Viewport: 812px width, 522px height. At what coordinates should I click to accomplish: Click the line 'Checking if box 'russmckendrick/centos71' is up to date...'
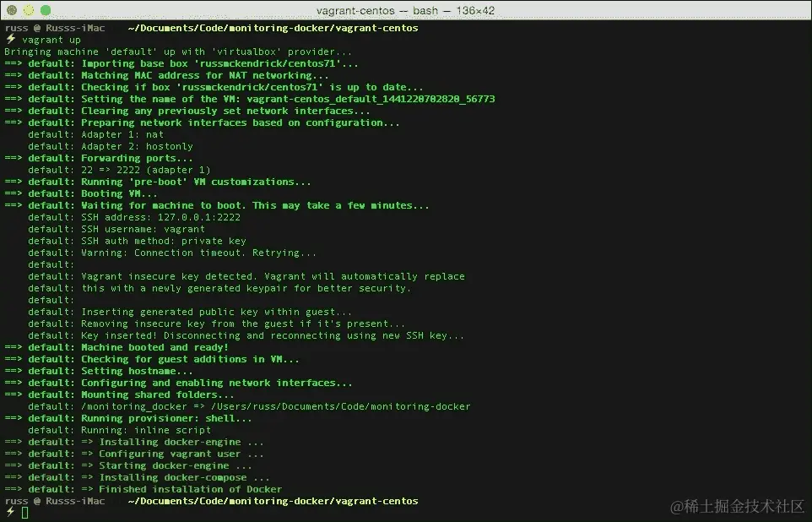coord(252,88)
